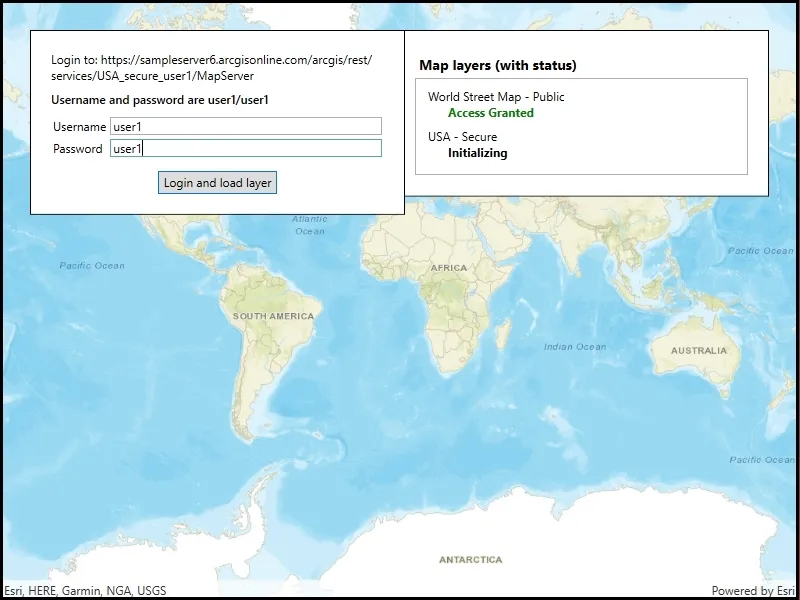Click the login URL text for sampleserver6

click(212, 68)
